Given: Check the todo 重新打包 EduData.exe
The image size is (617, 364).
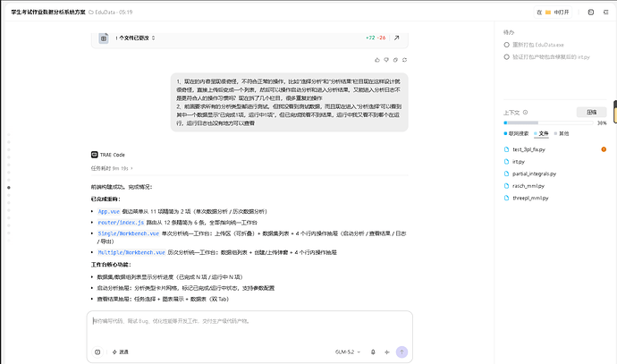Looking at the screenshot, I should point(506,45).
